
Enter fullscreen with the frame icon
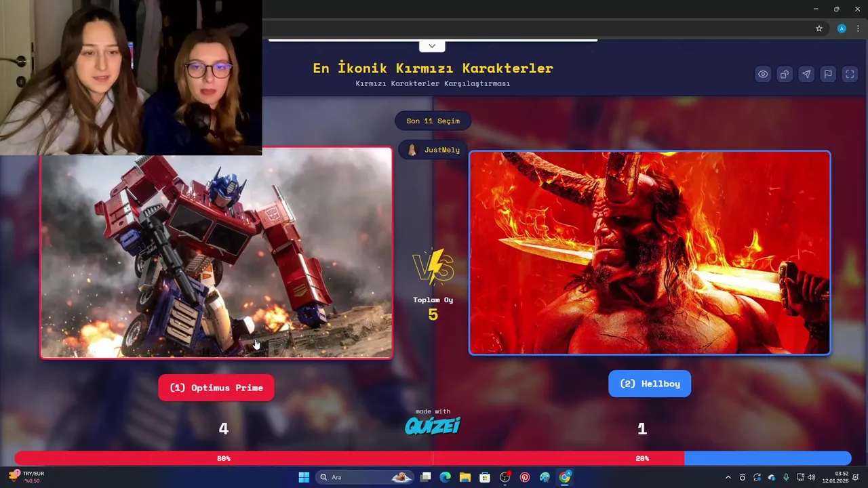850,75
